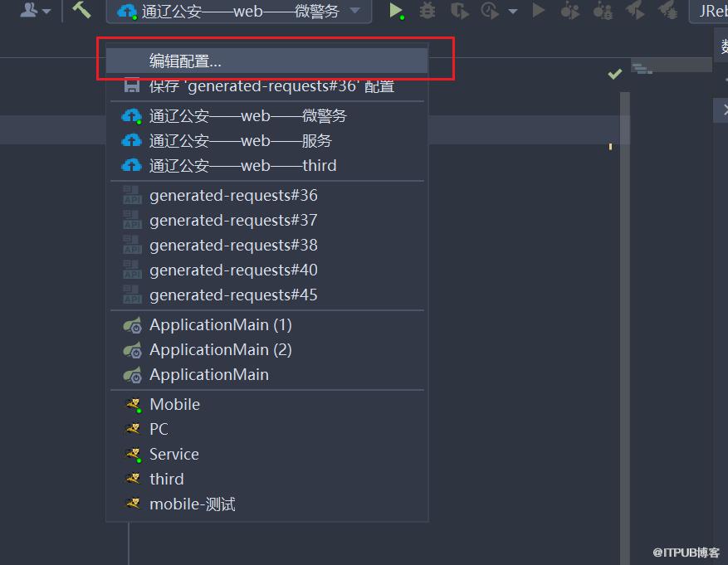Image resolution: width=728 pixels, height=565 pixels.
Task: Open run configuration selector dropdown in toolbar
Action: pos(239,10)
